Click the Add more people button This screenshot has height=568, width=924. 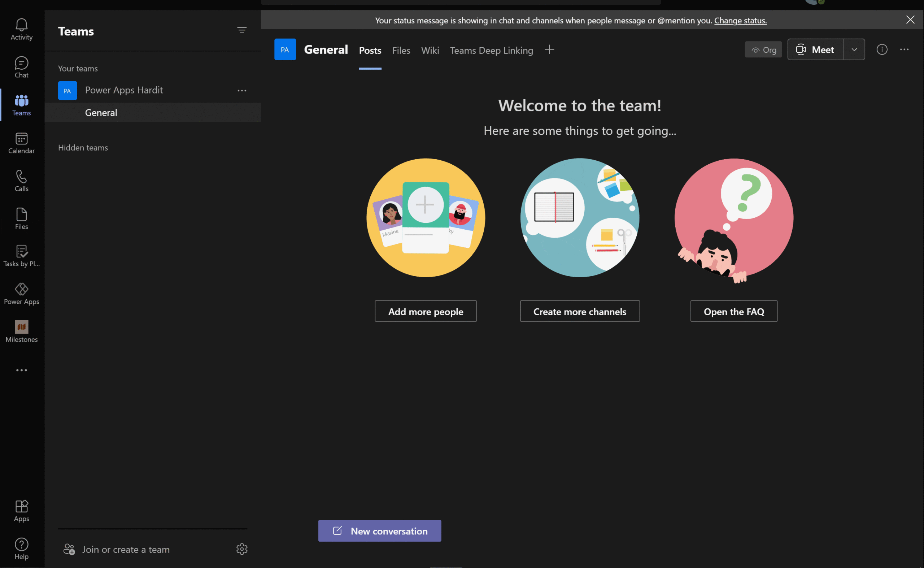pyautogui.click(x=426, y=311)
